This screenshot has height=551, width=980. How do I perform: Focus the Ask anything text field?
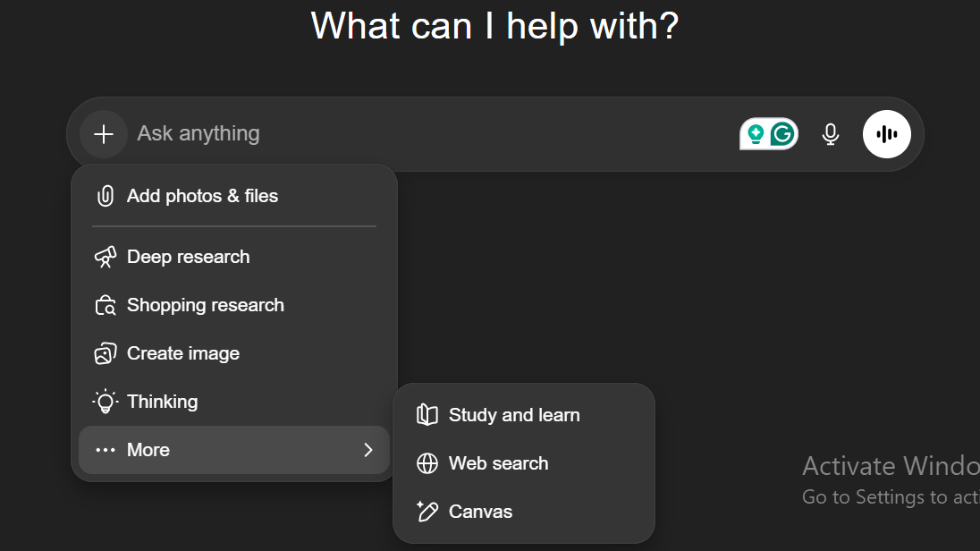pos(429,134)
